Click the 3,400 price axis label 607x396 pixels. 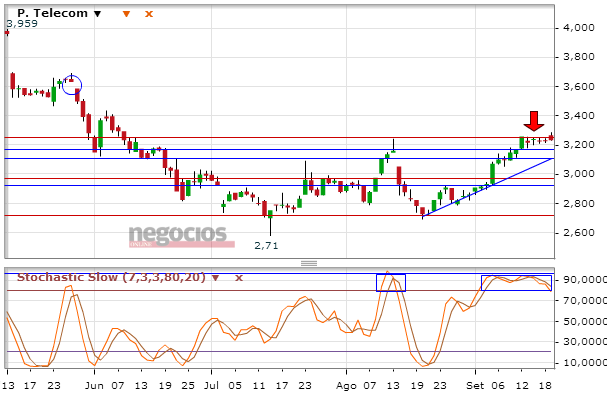[x=579, y=115]
